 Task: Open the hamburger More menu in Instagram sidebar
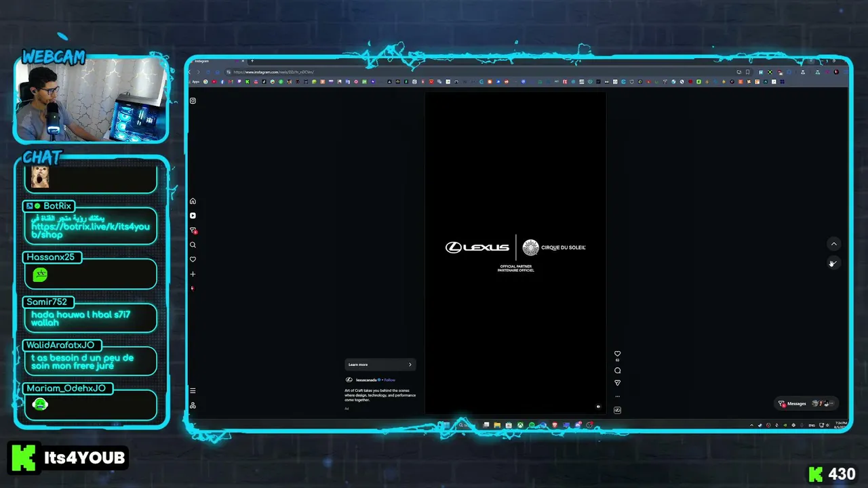click(193, 390)
